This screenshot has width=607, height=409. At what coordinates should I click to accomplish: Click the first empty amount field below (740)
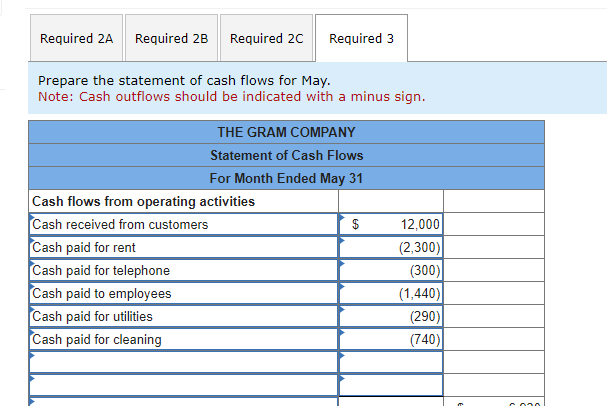click(x=391, y=362)
